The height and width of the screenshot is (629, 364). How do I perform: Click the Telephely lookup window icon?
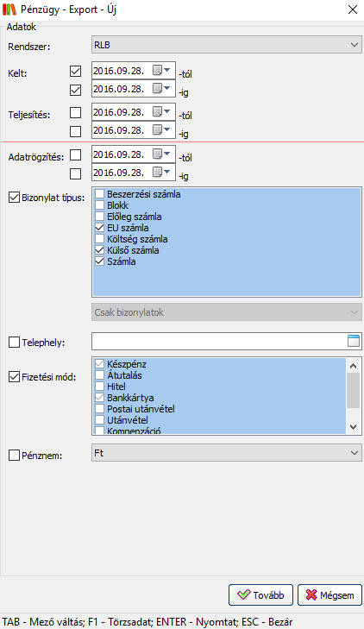(x=353, y=342)
